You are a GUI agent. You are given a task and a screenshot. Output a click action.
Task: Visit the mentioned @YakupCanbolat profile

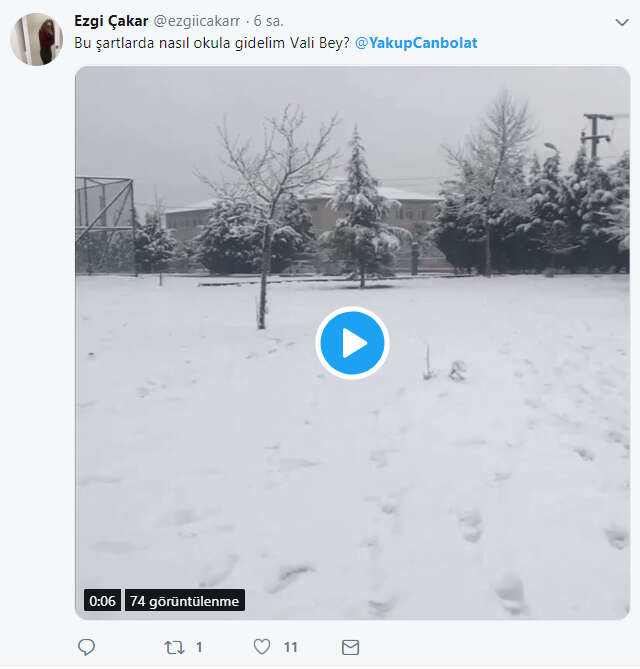[416, 43]
